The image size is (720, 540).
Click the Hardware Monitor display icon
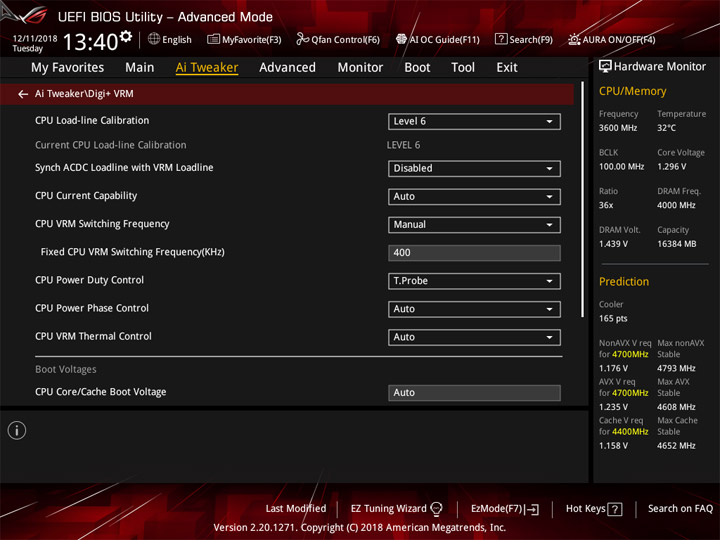pyautogui.click(x=605, y=67)
